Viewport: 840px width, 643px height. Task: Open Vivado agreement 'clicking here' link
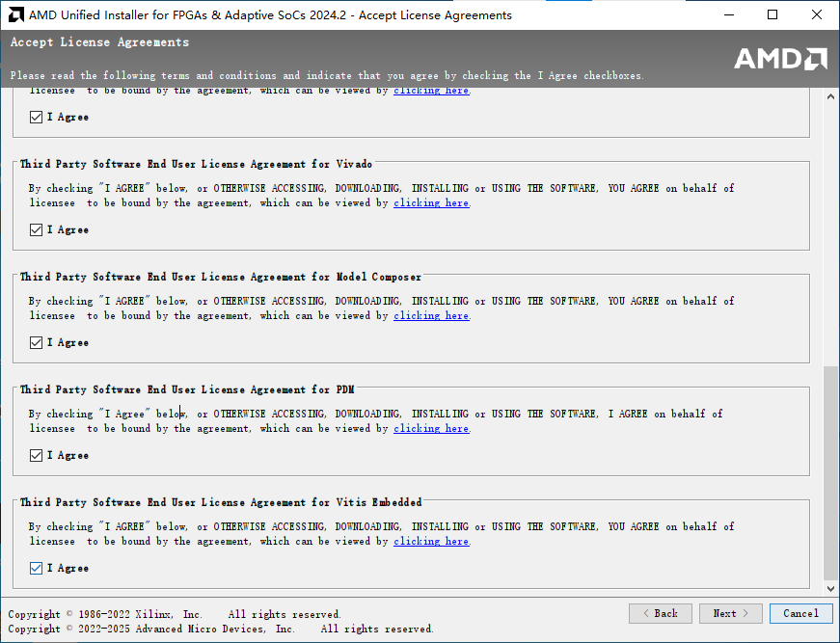[x=431, y=202]
